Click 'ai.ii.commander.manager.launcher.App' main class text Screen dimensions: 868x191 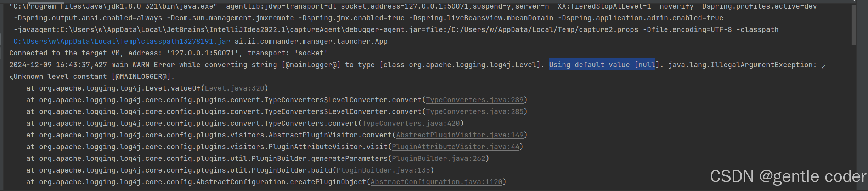click(311, 41)
